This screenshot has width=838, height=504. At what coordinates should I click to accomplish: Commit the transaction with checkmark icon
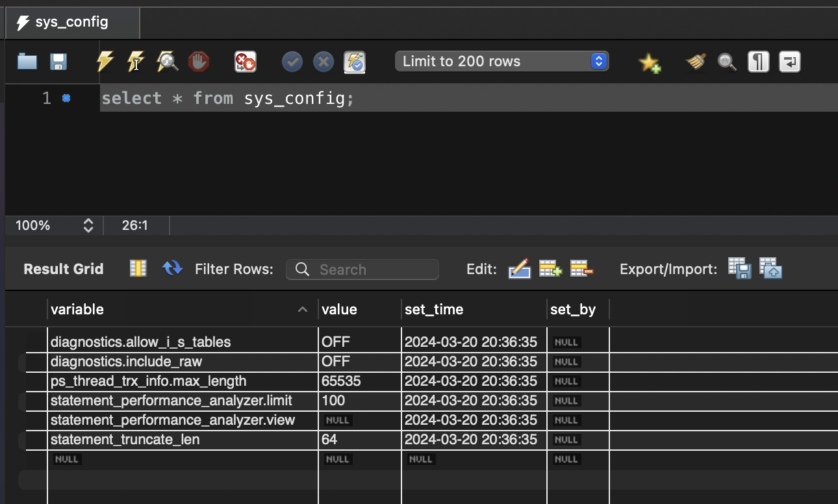[292, 62]
